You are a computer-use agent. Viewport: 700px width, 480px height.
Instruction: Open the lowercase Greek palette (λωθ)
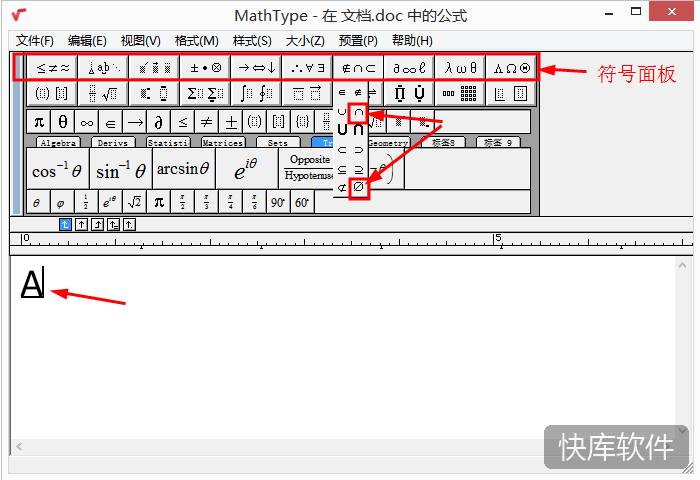coord(460,68)
